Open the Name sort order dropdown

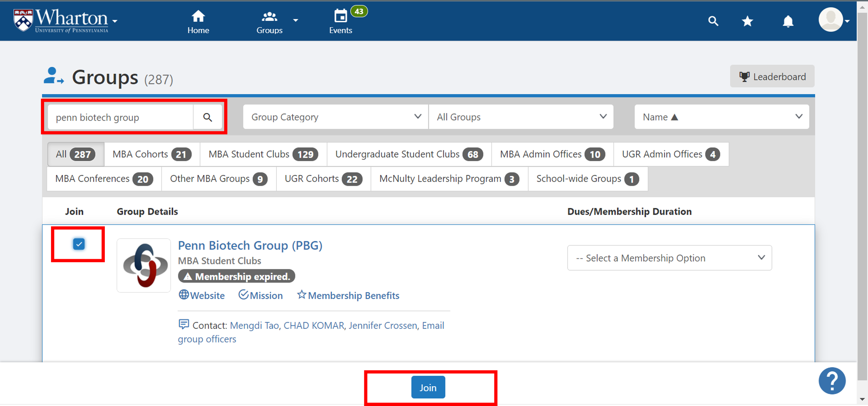click(x=721, y=117)
